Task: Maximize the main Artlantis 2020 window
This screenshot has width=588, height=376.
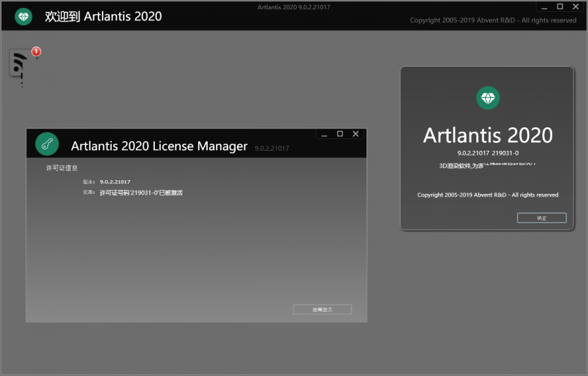Action: coord(560,7)
